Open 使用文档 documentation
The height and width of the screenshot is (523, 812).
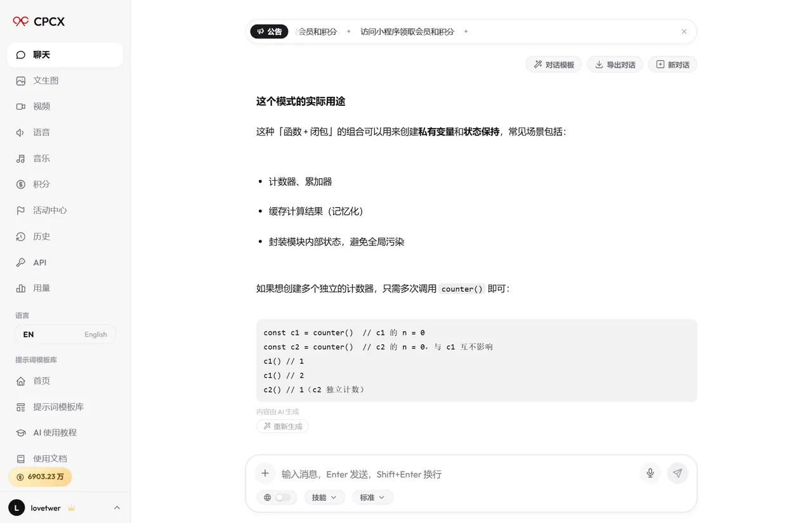[x=65, y=458]
